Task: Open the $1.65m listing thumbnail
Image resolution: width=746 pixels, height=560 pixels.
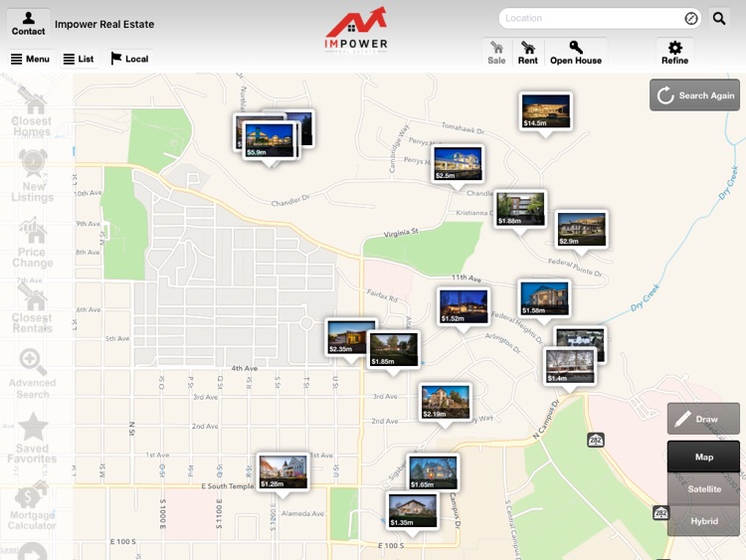Action: (433, 472)
